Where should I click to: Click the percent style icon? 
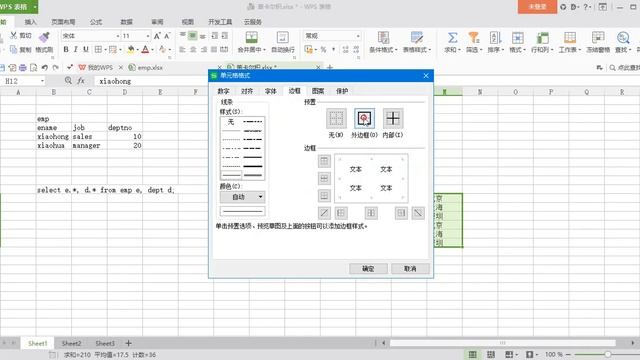tap(323, 49)
